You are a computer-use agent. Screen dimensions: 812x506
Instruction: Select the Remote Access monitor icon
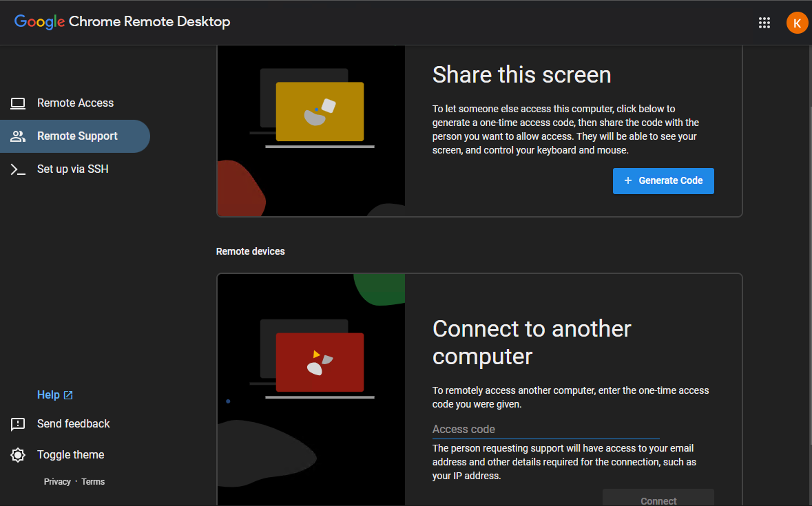tap(17, 103)
